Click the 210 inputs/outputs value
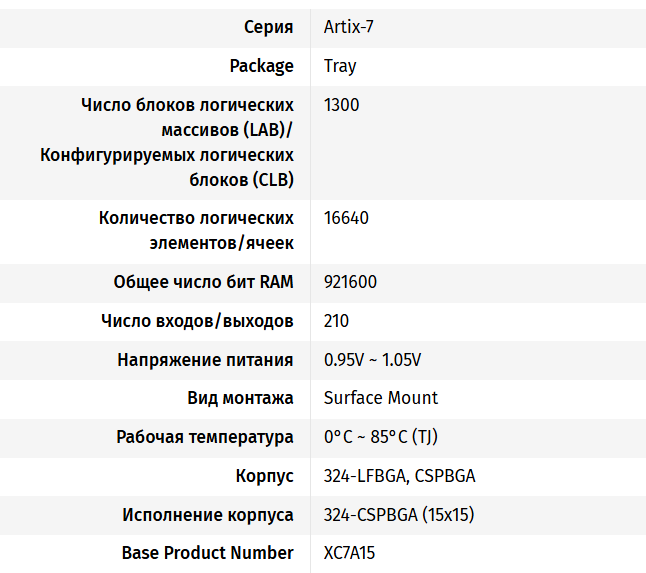646x573 pixels. 337,321
